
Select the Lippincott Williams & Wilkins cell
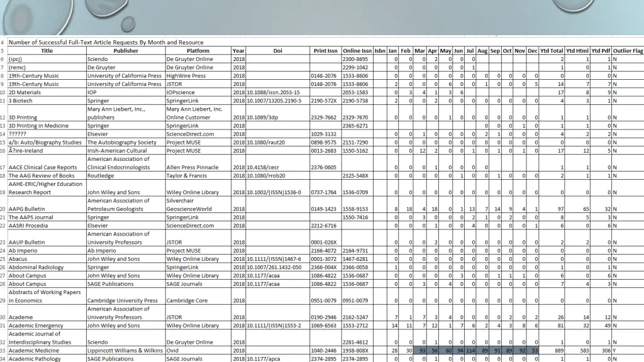tap(126, 351)
